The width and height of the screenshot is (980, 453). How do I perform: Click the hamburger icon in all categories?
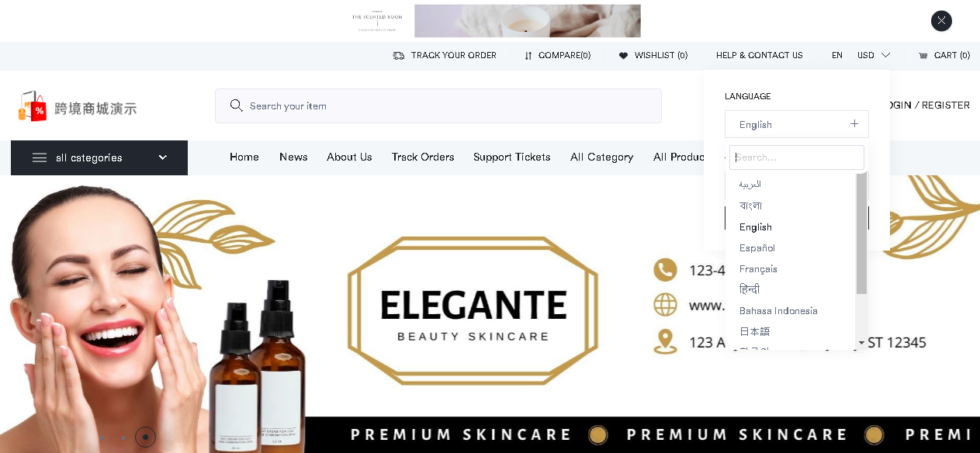tap(40, 157)
